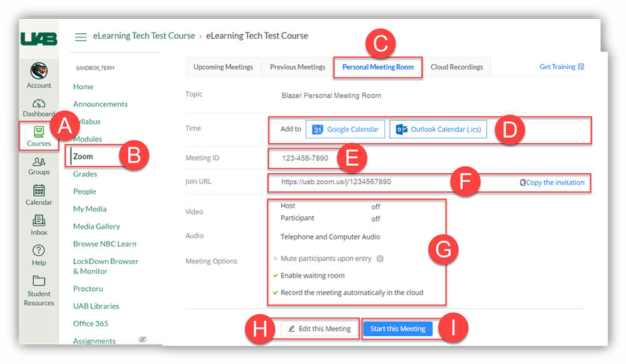Add meeting to Outlook Calendar (.ics)

438,129
